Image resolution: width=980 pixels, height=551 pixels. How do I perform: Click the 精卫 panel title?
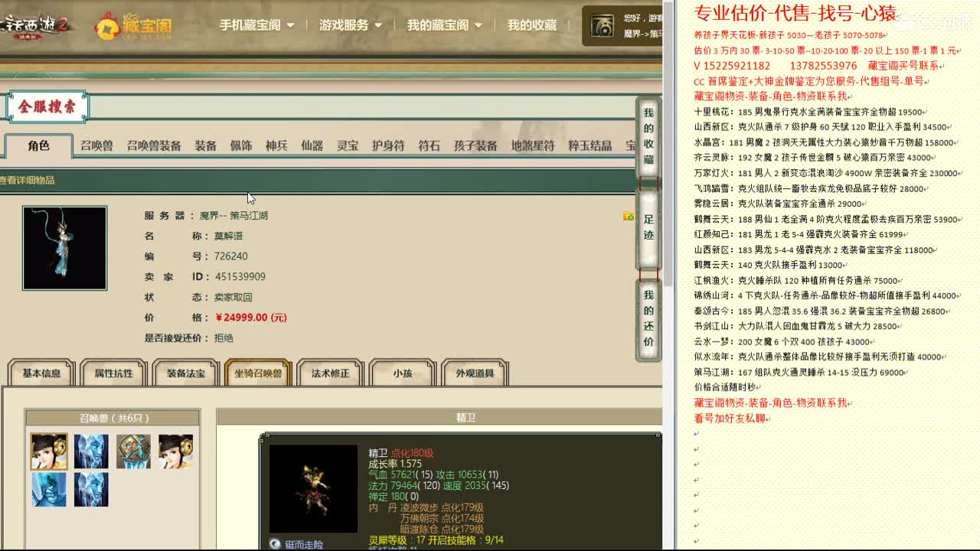pos(465,418)
